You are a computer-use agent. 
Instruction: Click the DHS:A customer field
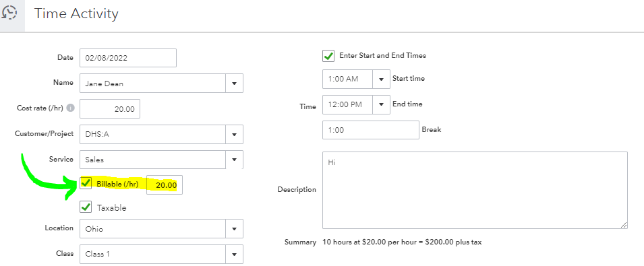point(153,135)
